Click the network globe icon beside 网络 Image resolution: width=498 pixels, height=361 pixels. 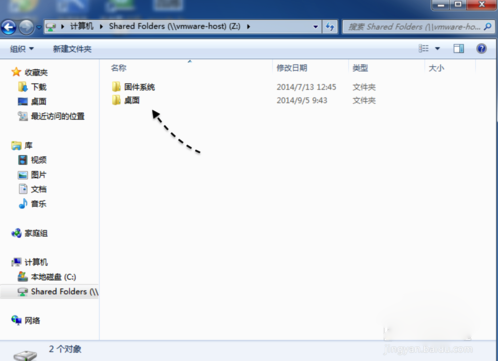click(x=16, y=320)
